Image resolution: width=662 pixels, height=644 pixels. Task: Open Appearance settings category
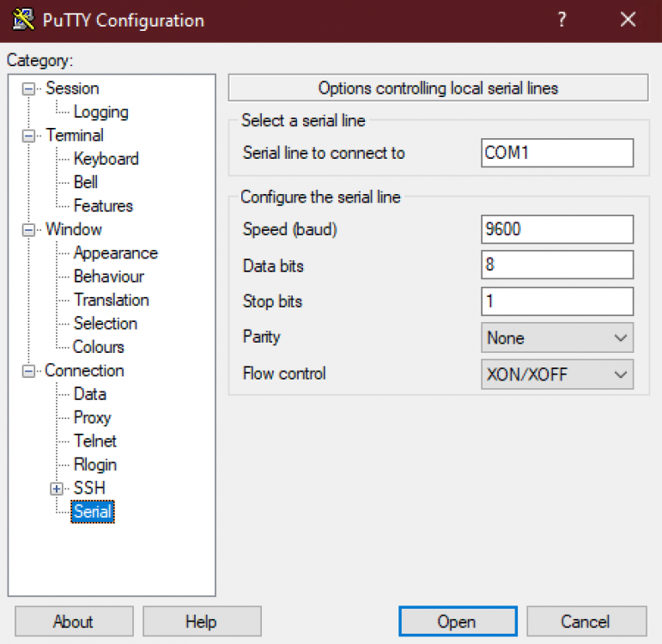(x=115, y=253)
